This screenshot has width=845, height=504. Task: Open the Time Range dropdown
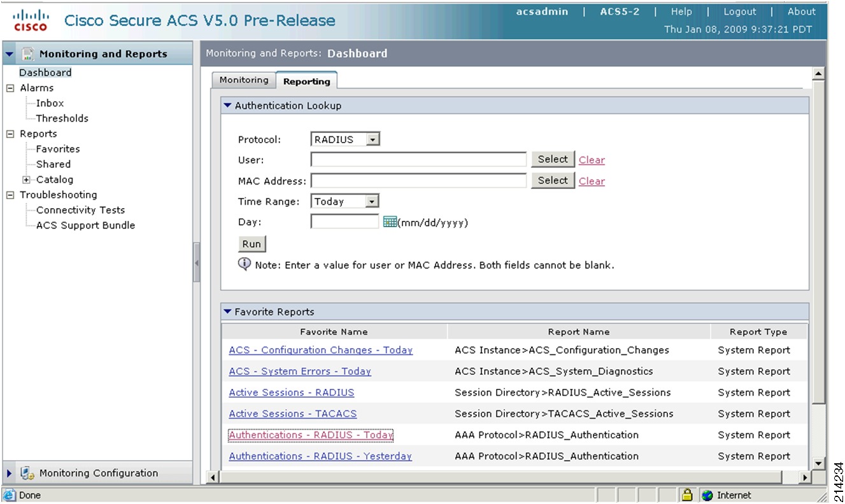point(373,202)
